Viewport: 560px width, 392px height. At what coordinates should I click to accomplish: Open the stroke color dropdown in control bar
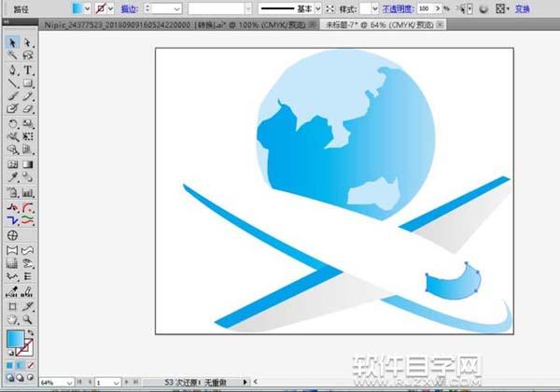click(x=110, y=9)
